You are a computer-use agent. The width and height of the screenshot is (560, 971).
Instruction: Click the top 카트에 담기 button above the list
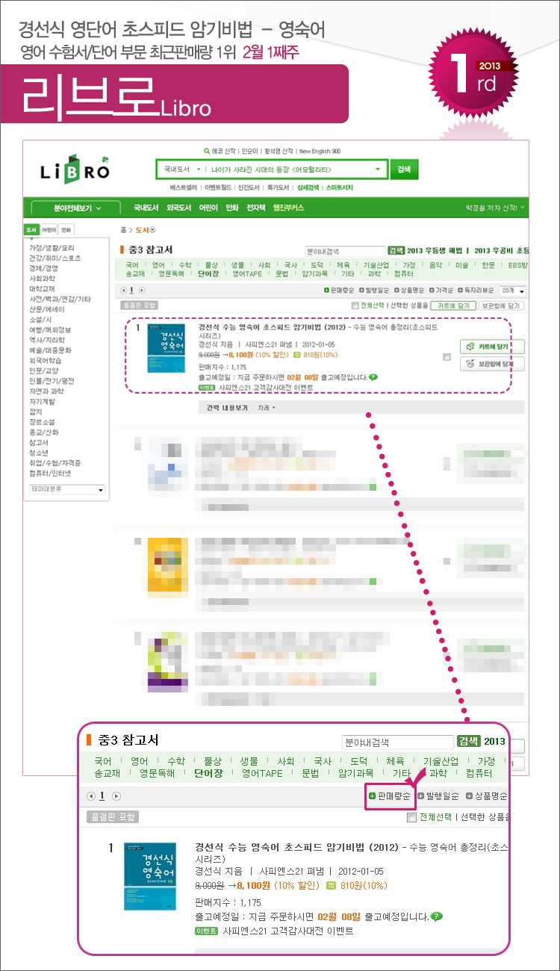453,305
